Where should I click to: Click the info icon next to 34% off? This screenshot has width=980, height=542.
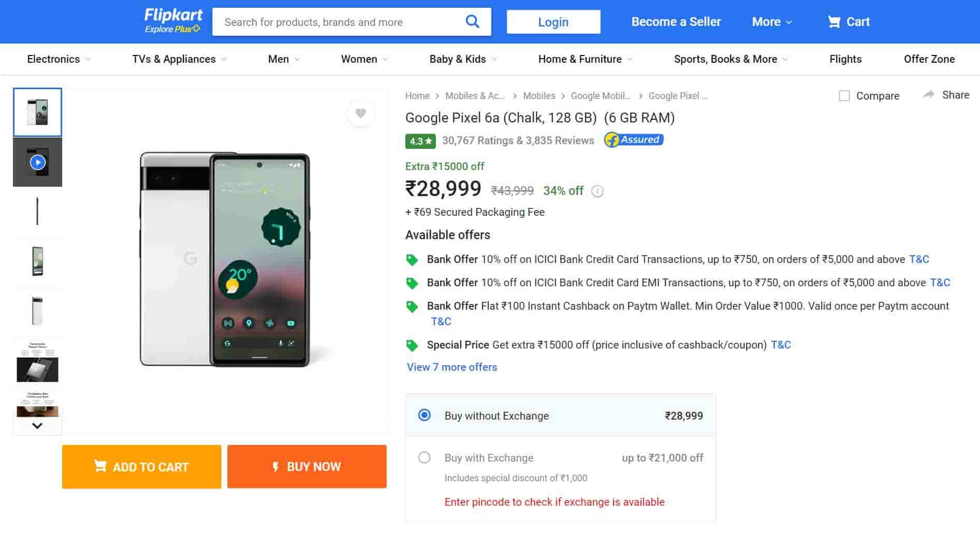coord(598,191)
